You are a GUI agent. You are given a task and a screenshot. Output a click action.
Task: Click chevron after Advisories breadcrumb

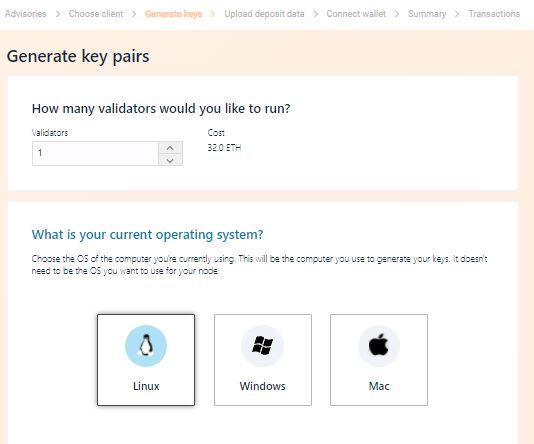tap(58, 14)
